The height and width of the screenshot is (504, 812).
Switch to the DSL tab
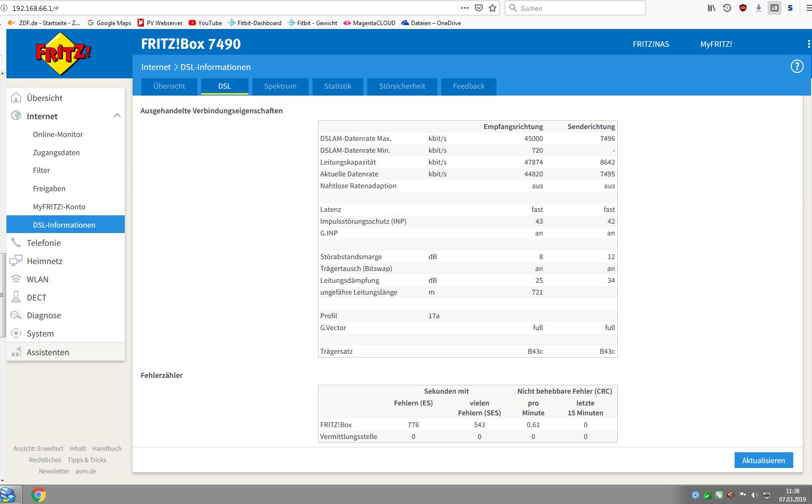click(x=224, y=86)
